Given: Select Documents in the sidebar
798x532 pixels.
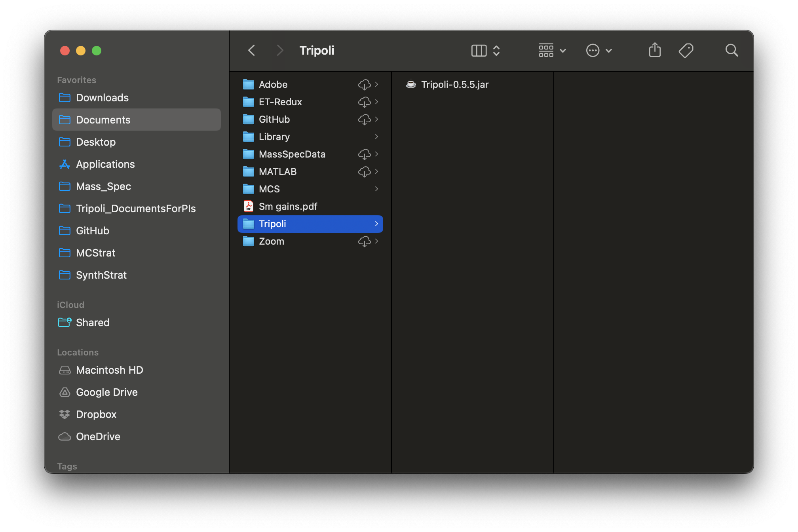Looking at the screenshot, I should [137, 120].
